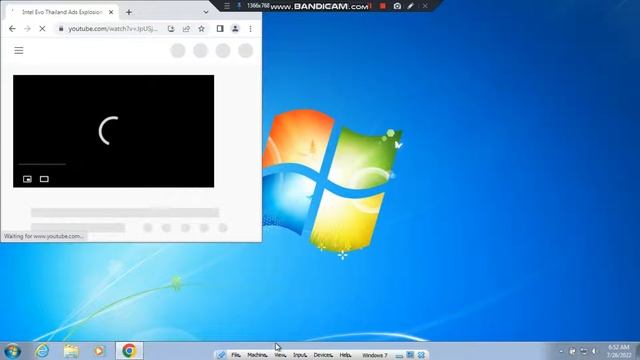The height and width of the screenshot is (360, 640).
Task: Click the youtube.com address bar
Action: click(113, 29)
